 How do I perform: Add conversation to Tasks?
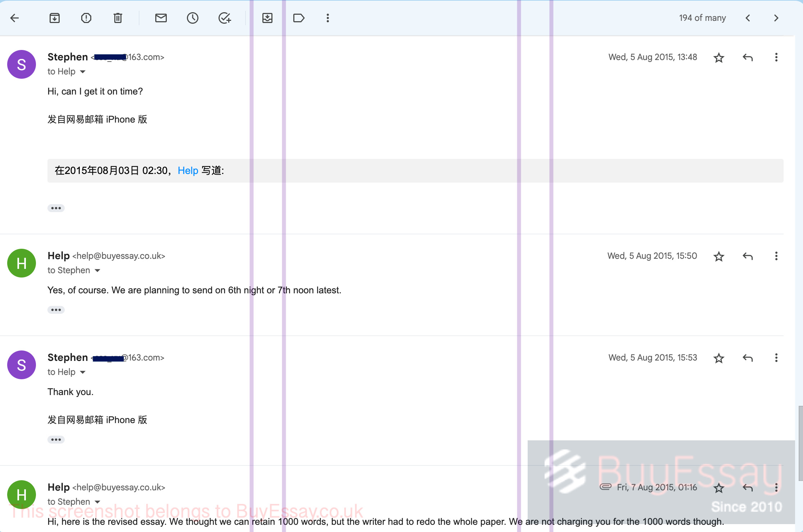[225, 18]
